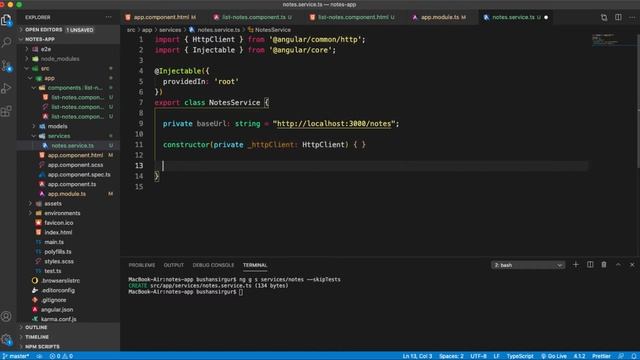Image resolution: width=640 pixels, height=360 pixels.
Task: Split the editor right
Action: coord(618,18)
